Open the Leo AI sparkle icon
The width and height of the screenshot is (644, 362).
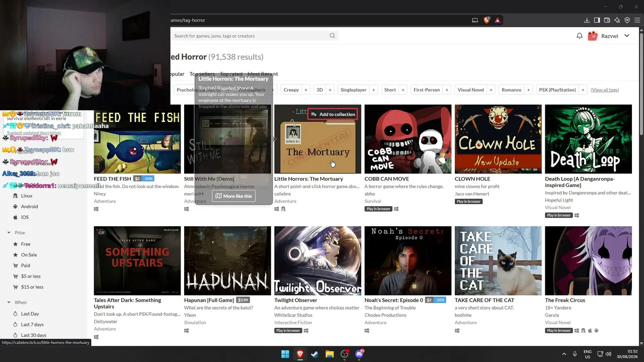pyautogui.click(x=617, y=20)
